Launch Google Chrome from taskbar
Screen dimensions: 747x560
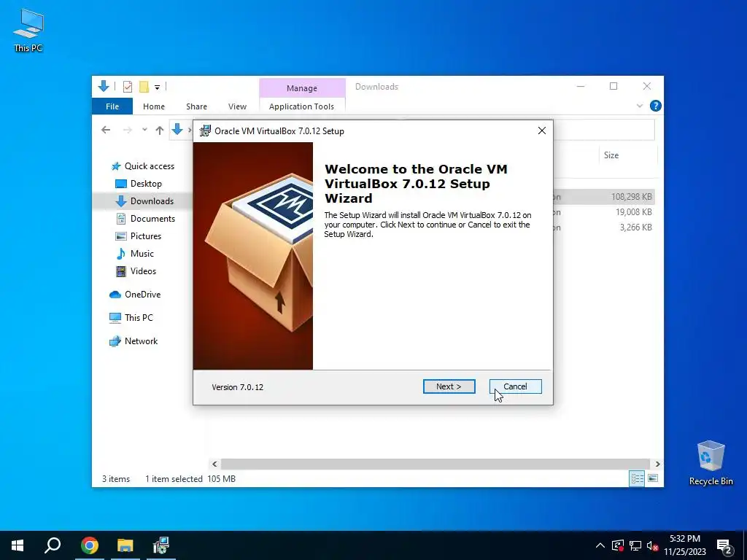(89, 545)
